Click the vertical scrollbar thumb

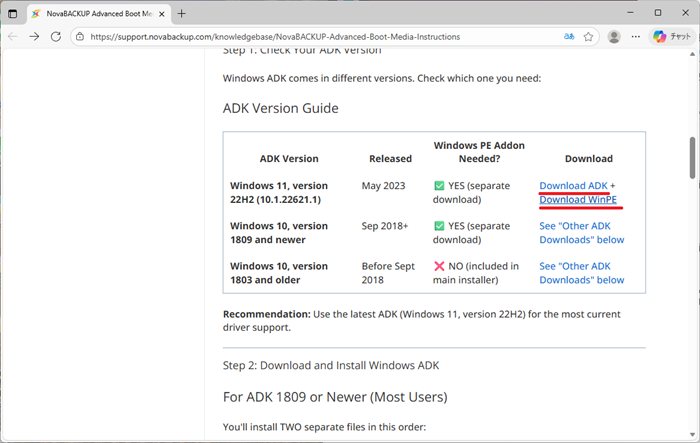click(x=691, y=155)
